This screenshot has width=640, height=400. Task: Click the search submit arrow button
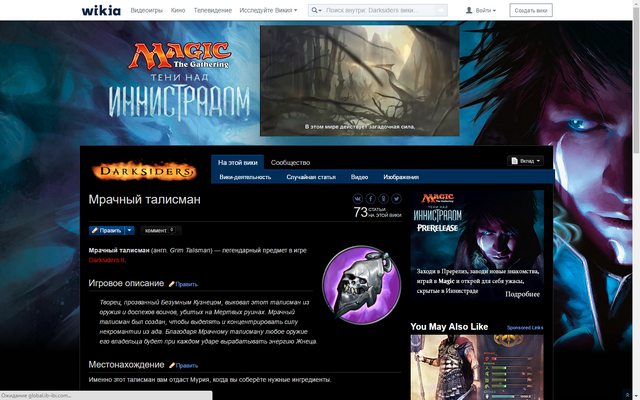coord(440,10)
